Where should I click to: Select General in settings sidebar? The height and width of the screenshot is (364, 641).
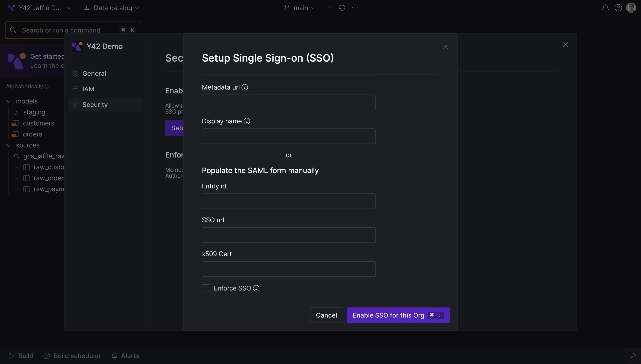coord(94,73)
